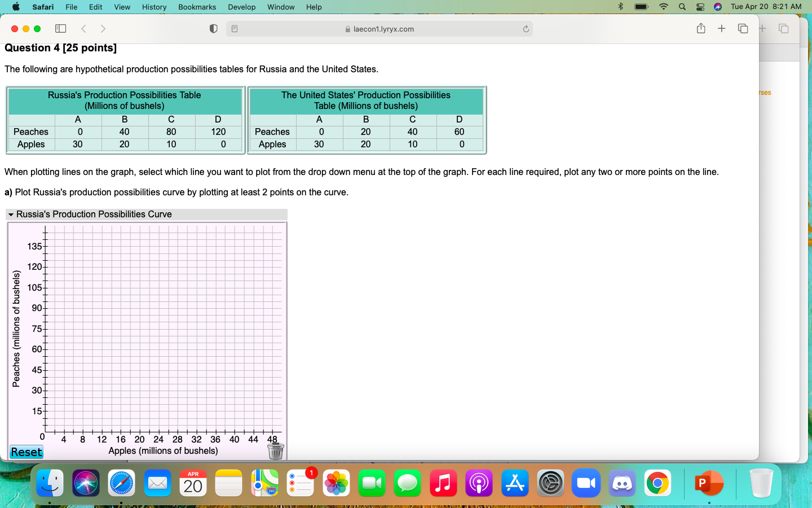Open the Bookmarks menu
Screen dimensions: 812x508
196,7
